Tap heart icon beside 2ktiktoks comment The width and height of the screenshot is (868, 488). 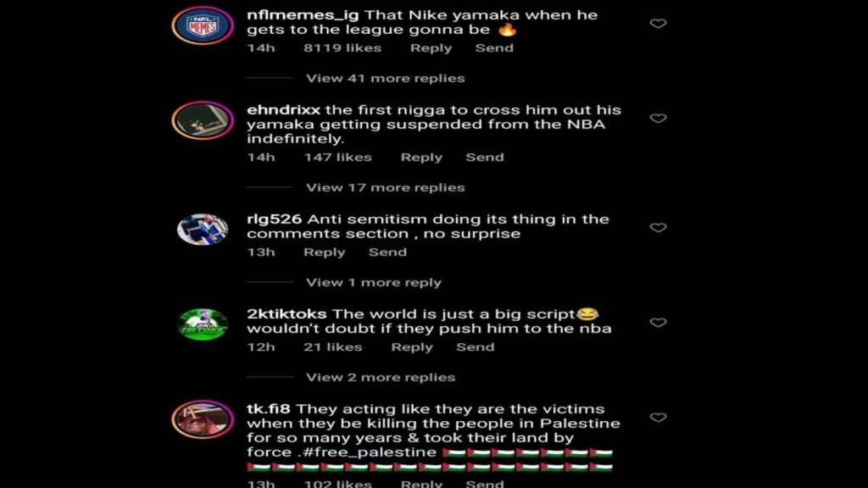658,323
